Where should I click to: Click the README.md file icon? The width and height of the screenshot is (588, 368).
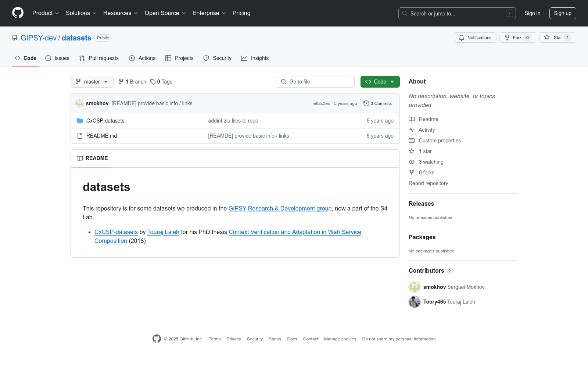pos(80,136)
